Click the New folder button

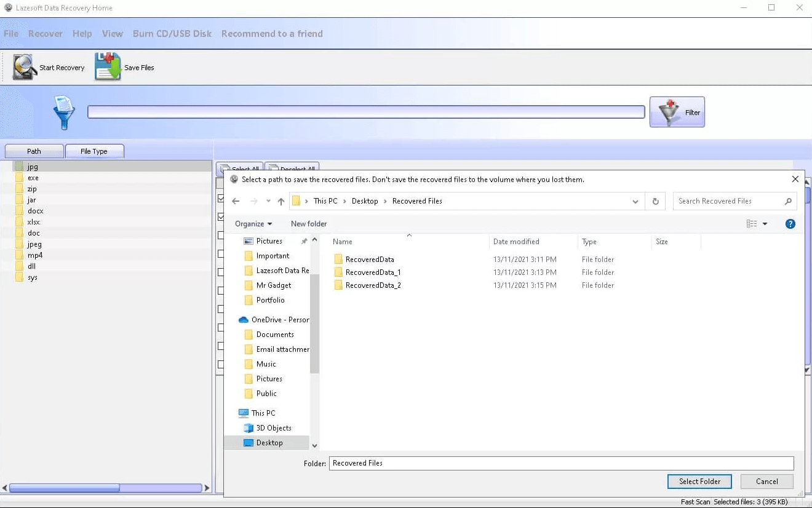coord(309,224)
